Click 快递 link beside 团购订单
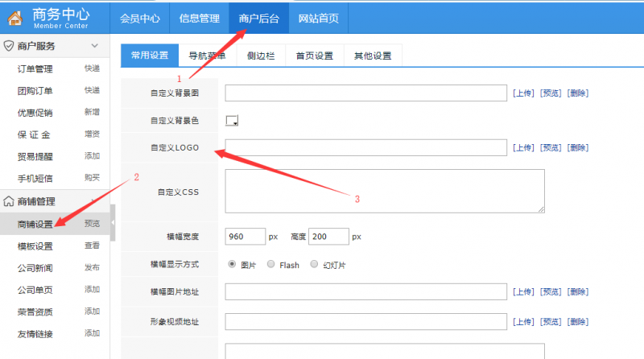 coord(92,90)
